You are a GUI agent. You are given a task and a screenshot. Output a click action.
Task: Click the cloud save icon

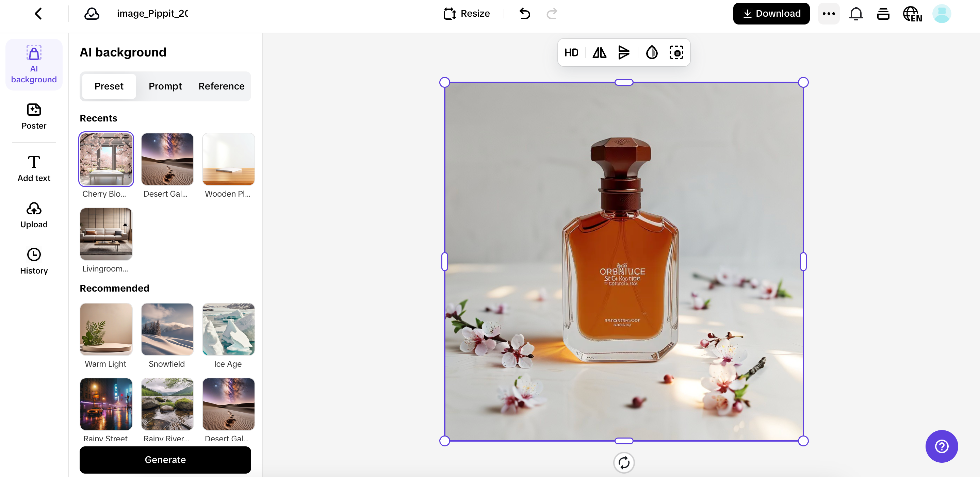tap(92, 14)
